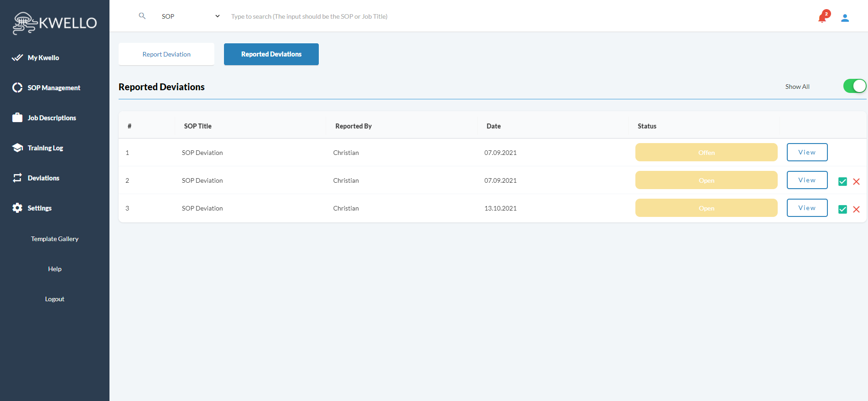Viewport: 868px width, 401px height.
Task: Click the Kwello logo
Action: (x=55, y=23)
